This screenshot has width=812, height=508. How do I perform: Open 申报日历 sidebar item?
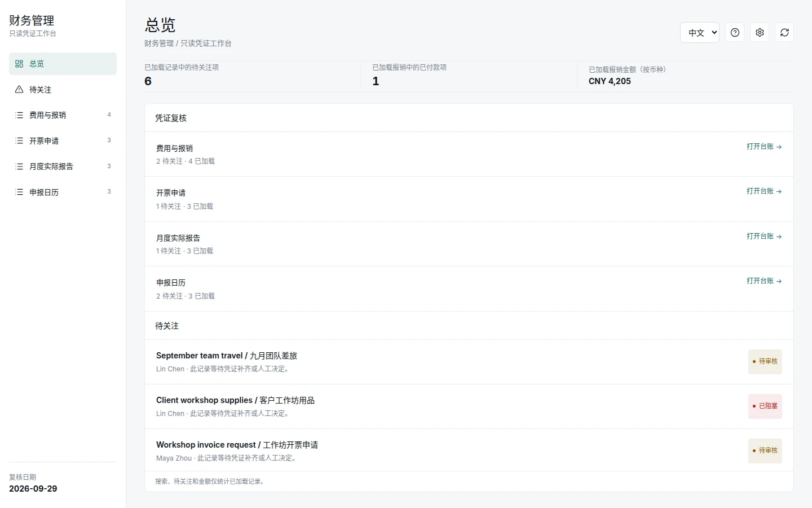63,192
